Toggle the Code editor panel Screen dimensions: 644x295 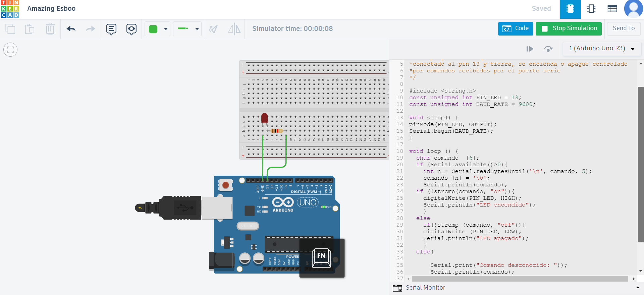(515, 28)
